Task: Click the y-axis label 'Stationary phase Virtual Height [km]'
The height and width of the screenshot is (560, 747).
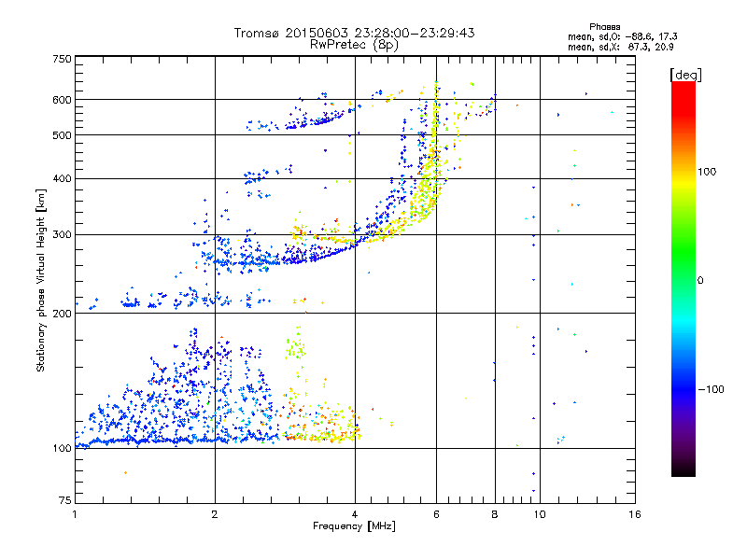Action: (x=41, y=281)
